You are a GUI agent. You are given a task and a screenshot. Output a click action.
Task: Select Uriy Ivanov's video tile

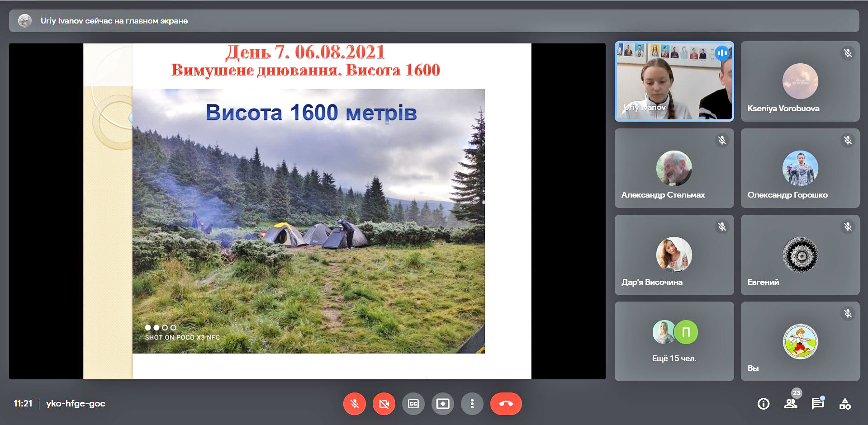674,81
